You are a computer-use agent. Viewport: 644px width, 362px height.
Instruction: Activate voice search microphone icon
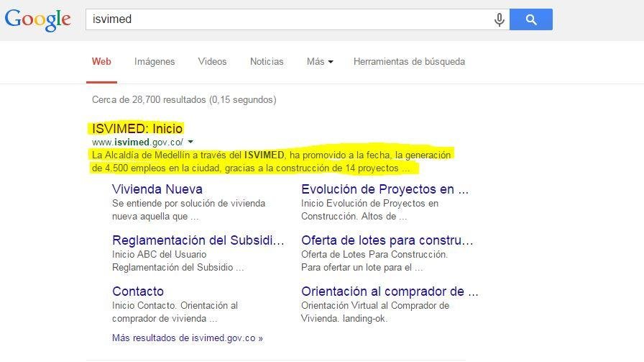coord(499,19)
